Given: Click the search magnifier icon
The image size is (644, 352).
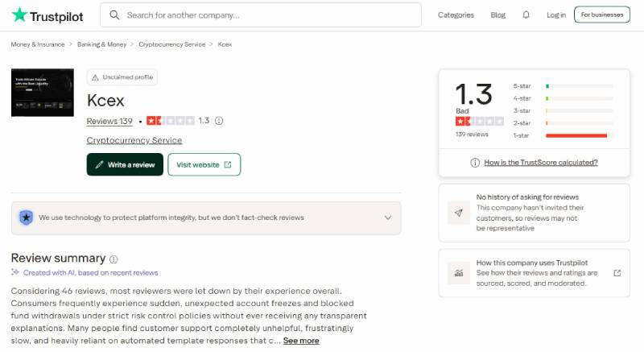Looking at the screenshot, I should click(114, 15).
